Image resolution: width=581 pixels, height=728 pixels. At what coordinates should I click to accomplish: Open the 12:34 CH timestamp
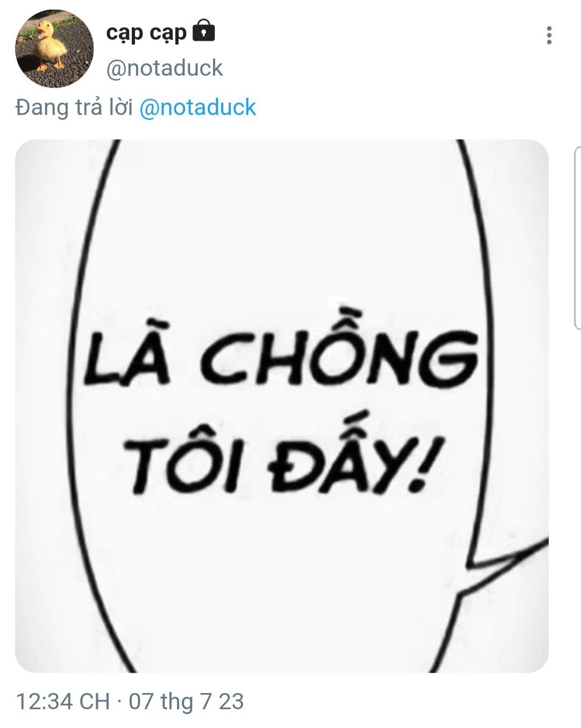coord(63,702)
